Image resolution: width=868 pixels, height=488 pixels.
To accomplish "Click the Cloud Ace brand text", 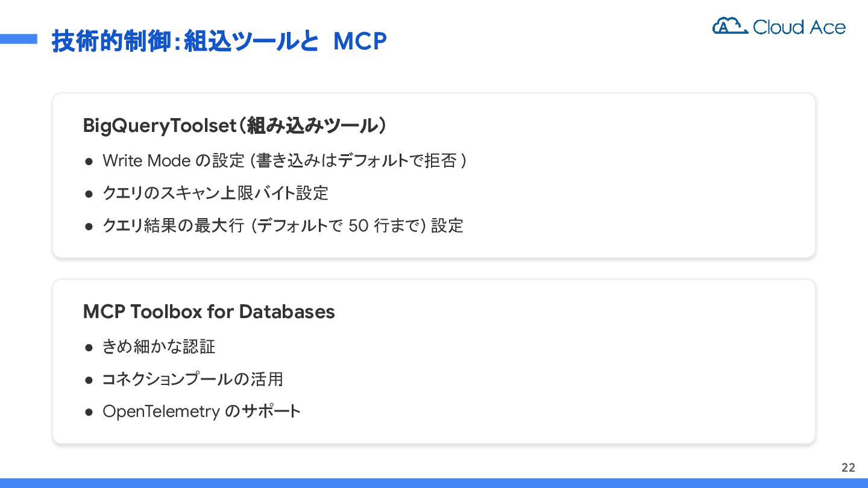I will coord(799,27).
